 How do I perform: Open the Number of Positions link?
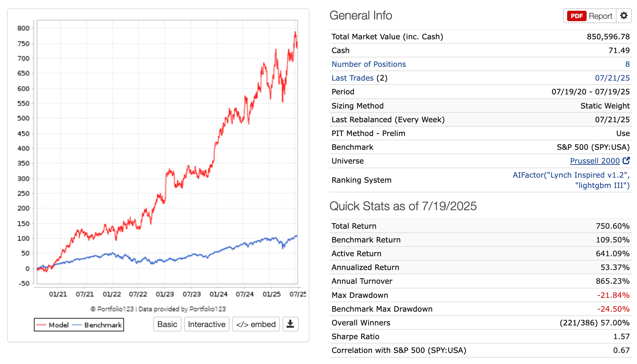(368, 64)
